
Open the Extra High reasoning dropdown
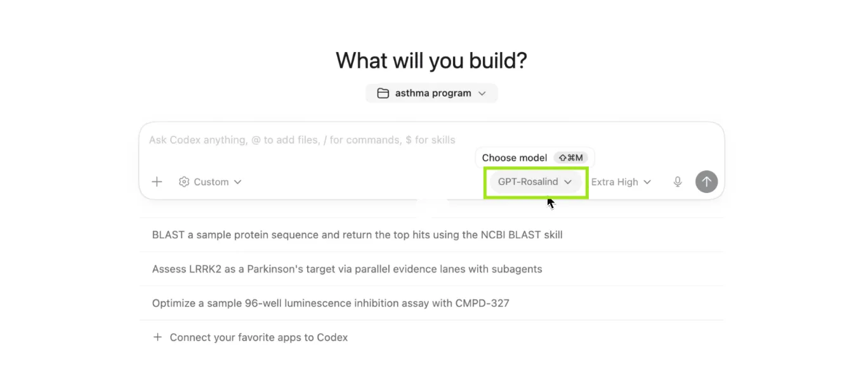621,182
